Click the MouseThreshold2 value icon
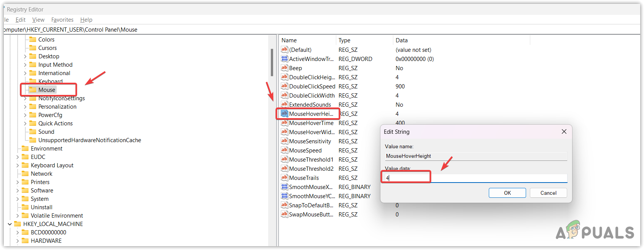Image resolution: width=644 pixels, height=250 pixels. click(284, 168)
